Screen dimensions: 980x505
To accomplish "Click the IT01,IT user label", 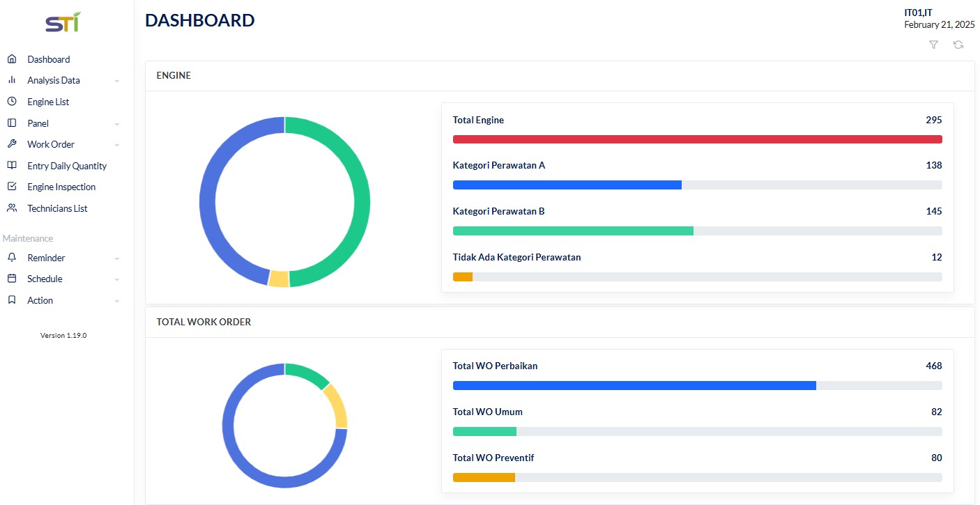I will [x=918, y=13].
